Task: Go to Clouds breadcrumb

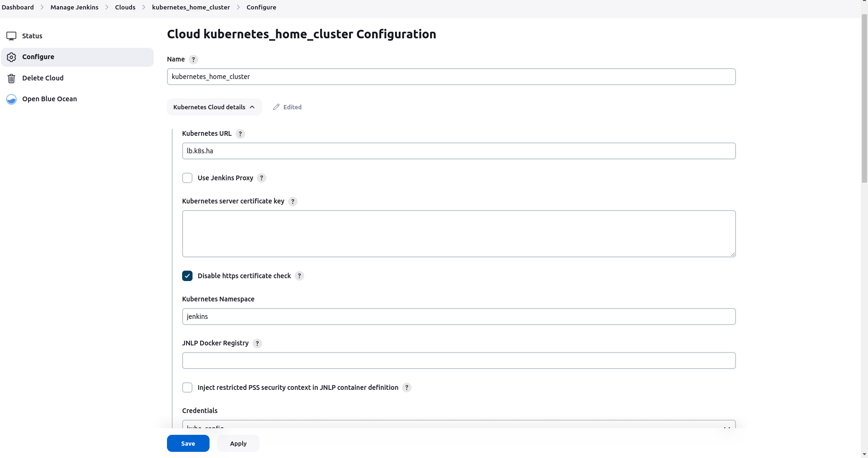Action: 125,7
